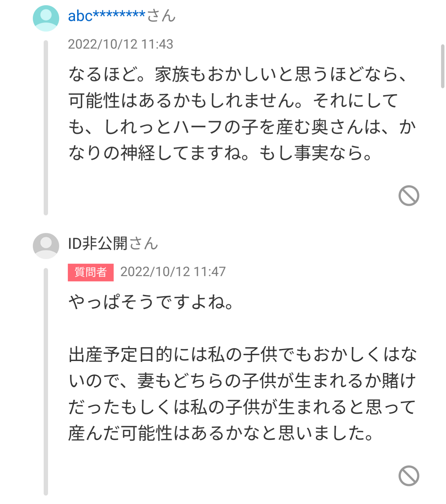Screen dimensions: 446x504
Task: Click the line starting 産んだ可能性は
Action: click(221, 433)
